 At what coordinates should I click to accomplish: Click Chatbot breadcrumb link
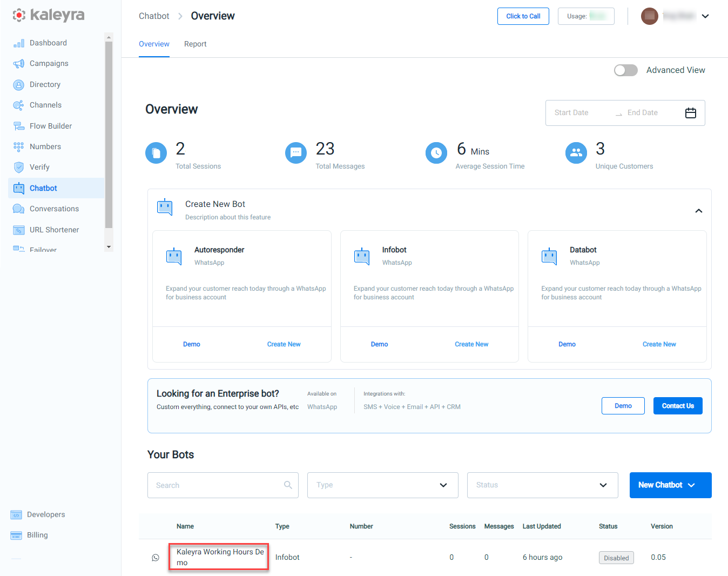(154, 16)
